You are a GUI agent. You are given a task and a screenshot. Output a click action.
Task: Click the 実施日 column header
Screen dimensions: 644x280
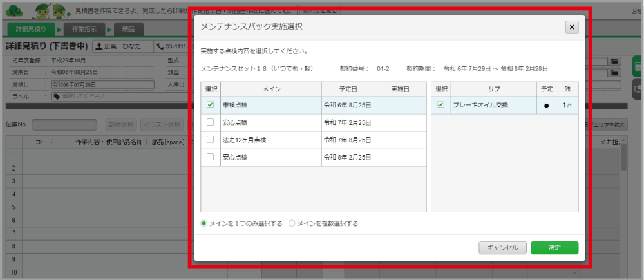coord(400,89)
